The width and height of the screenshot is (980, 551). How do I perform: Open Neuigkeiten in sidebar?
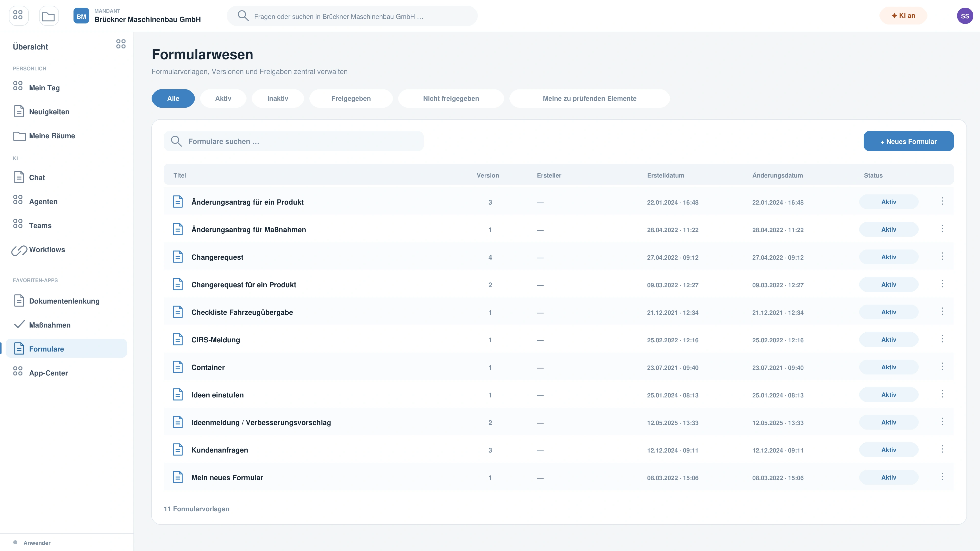66,111
